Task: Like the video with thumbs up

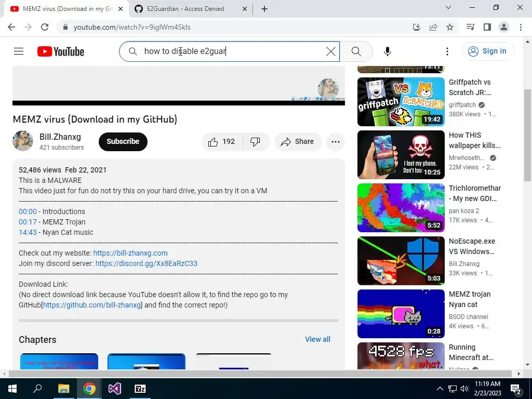Action: pos(222,141)
